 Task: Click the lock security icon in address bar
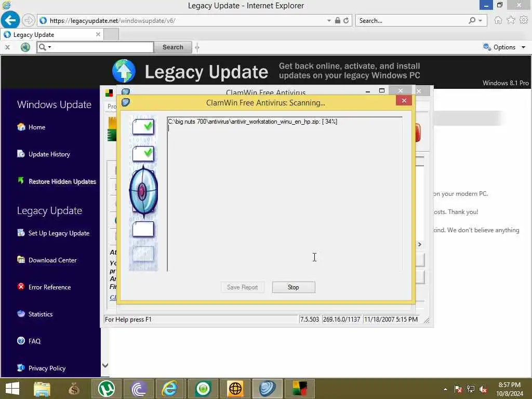tap(337, 20)
